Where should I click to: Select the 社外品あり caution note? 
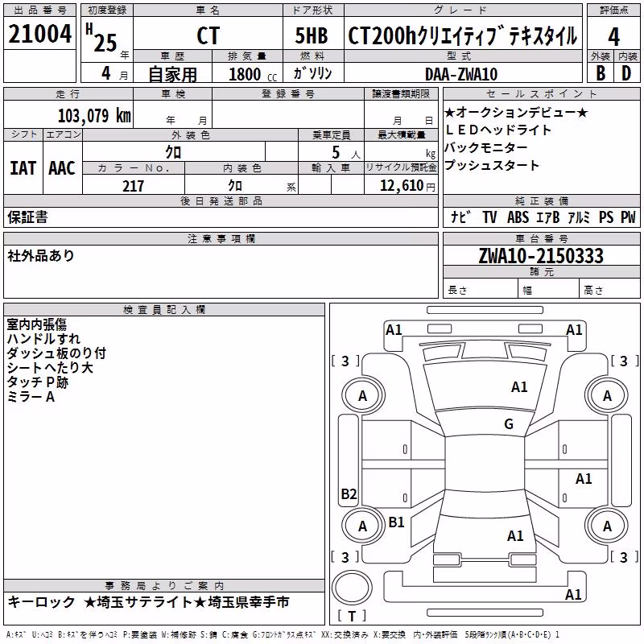pos(41,255)
